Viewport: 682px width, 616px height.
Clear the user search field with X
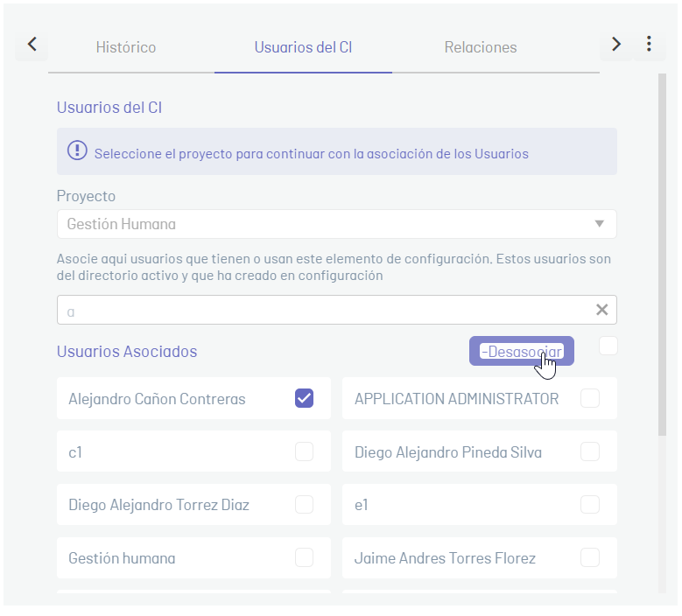[x=602, y=310]
